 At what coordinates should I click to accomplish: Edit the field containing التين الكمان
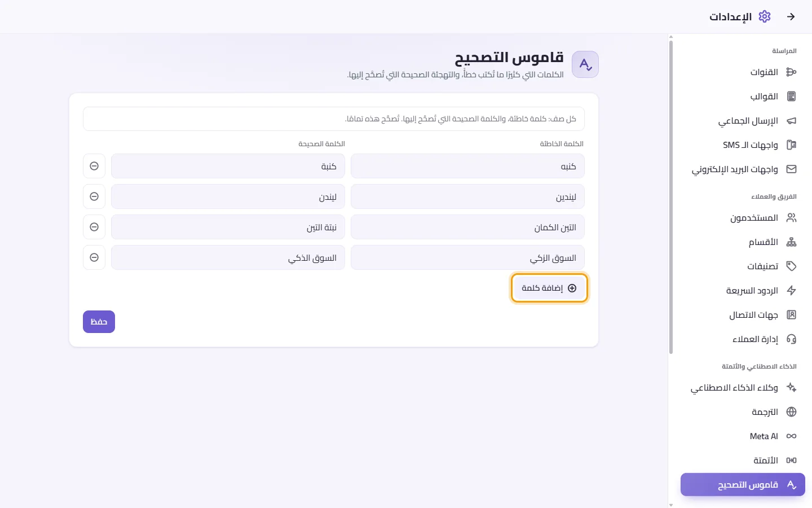467,227
